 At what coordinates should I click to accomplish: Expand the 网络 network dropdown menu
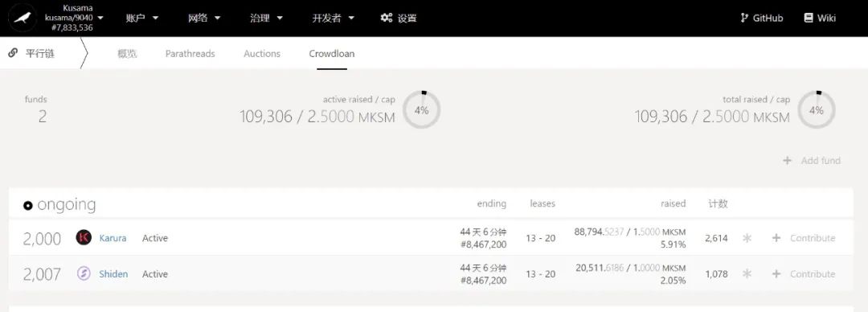(204, 18)
